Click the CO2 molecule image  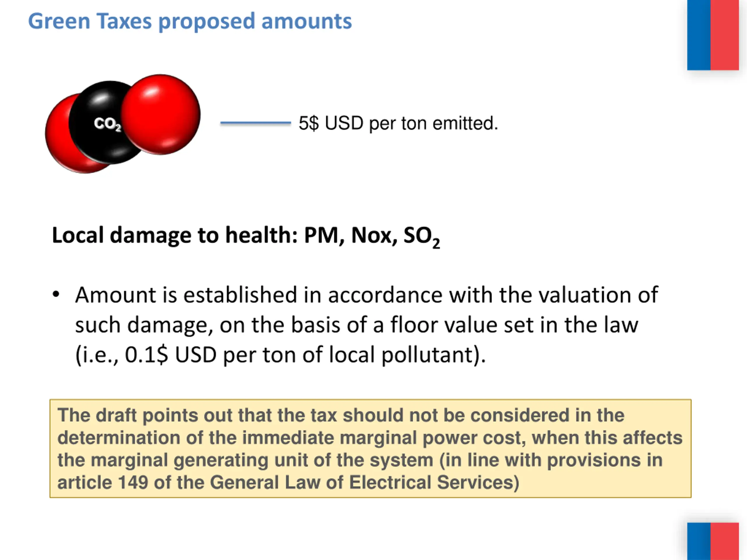tap(123, 124)
